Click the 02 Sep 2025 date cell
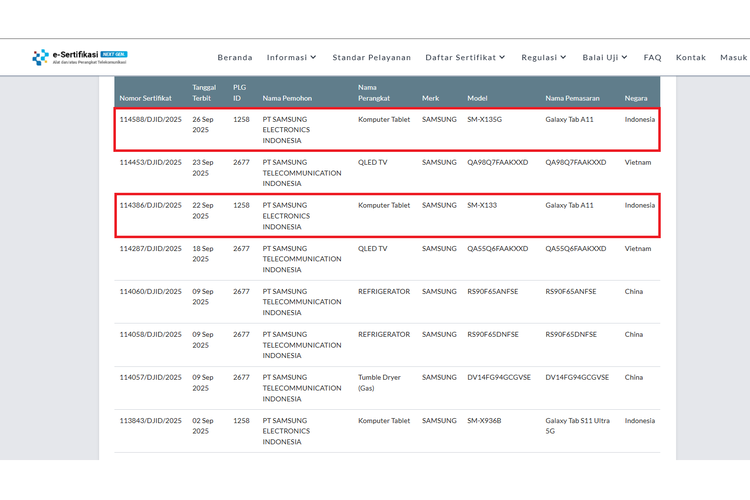This screenshot has height=500, width=750. (203, 426)
